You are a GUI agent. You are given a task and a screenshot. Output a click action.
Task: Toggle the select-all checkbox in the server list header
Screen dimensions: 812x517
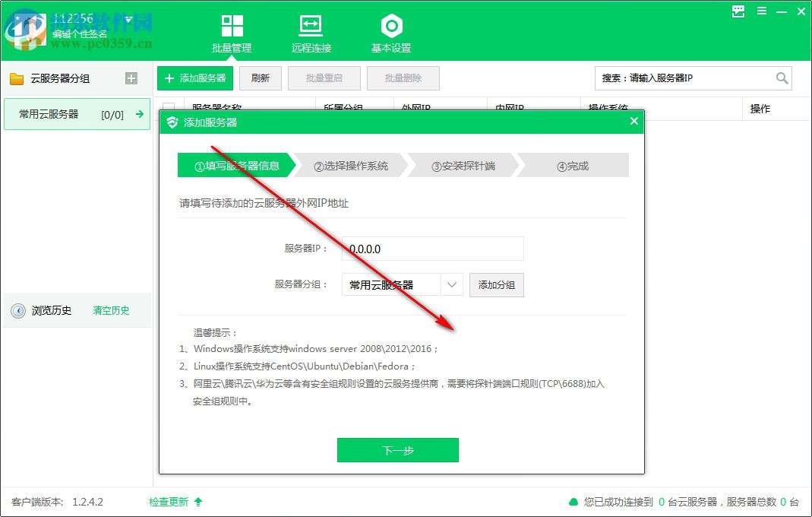click(169, 107)
